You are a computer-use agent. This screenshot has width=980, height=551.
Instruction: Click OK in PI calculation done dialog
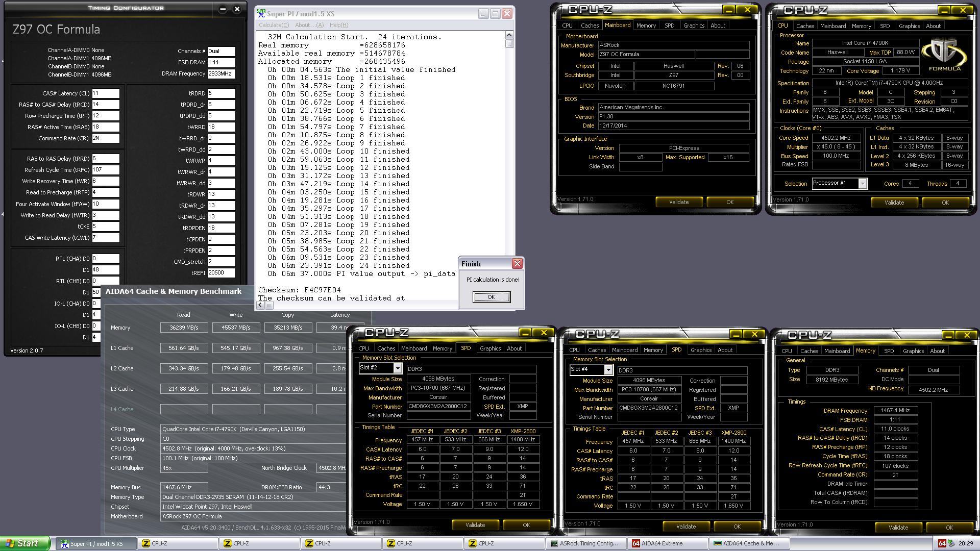491,297
